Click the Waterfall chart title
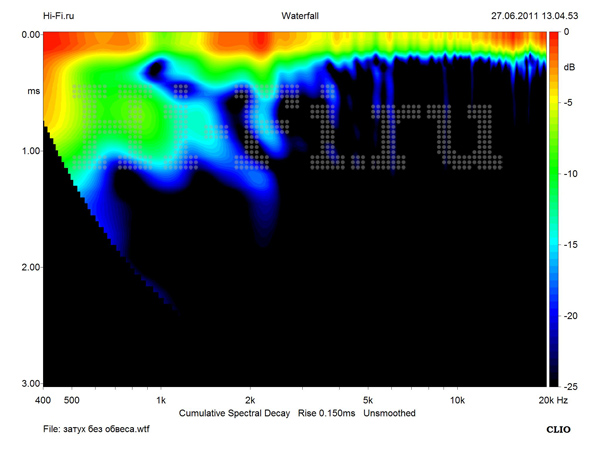The image size is (600, 450). (x=298, y=16)
